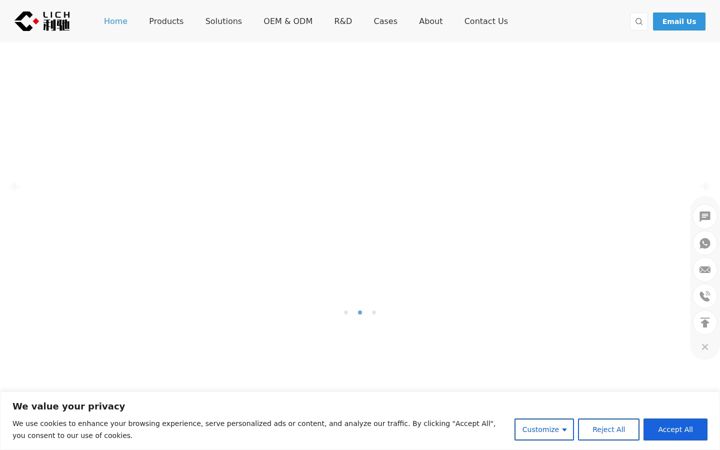Click Reject All cookies button
The width and height of the screenshot is (720, 450).
(608, 429)
